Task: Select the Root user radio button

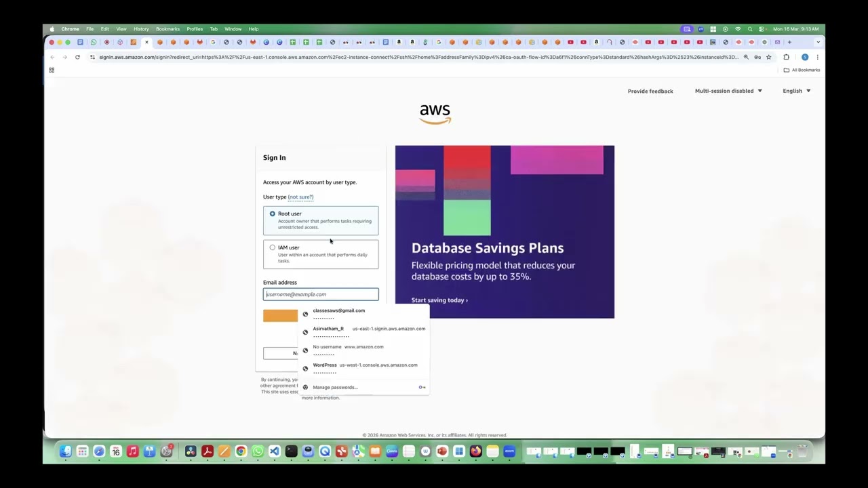Action: point(273,213)
